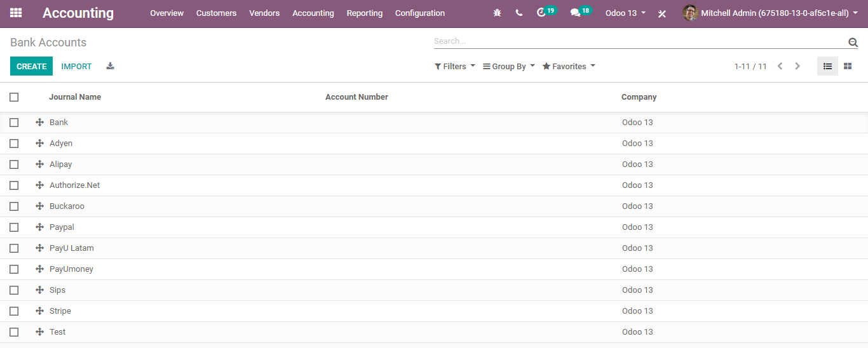Check the Stripe row checkbox

[x=14, y=311]
